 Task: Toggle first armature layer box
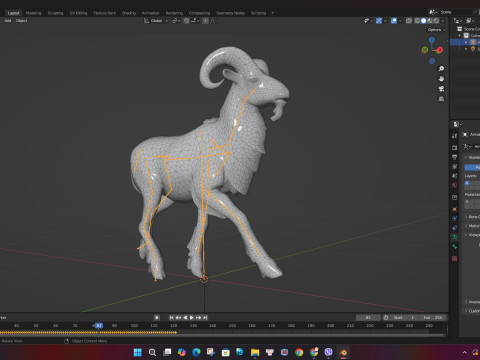click(467, 183)
